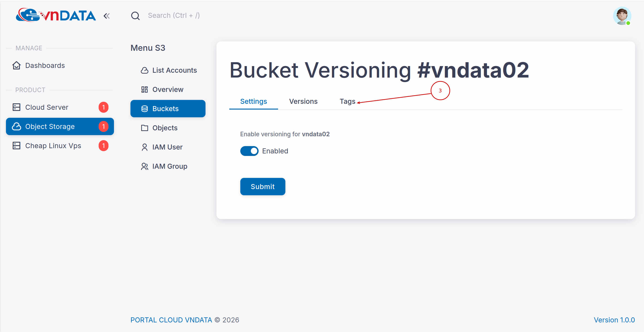Open IAM User page

pyautogui.click(x=167, y=147)
